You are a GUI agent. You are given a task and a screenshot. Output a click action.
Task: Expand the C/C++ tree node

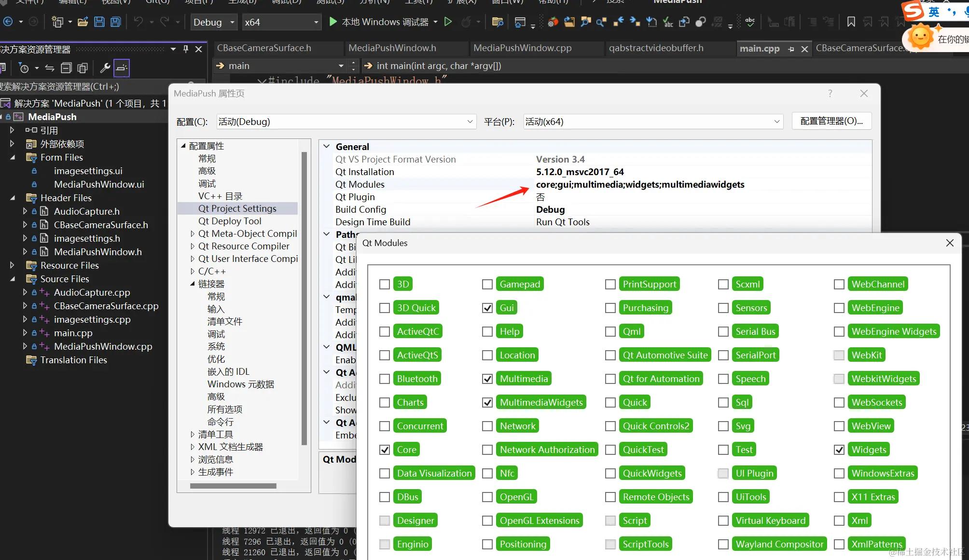pos(193,272)
